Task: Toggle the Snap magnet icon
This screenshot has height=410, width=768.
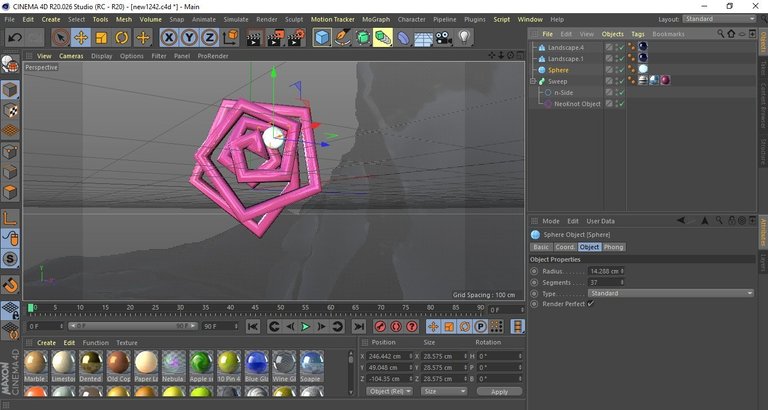Action: tap(10, 285)
